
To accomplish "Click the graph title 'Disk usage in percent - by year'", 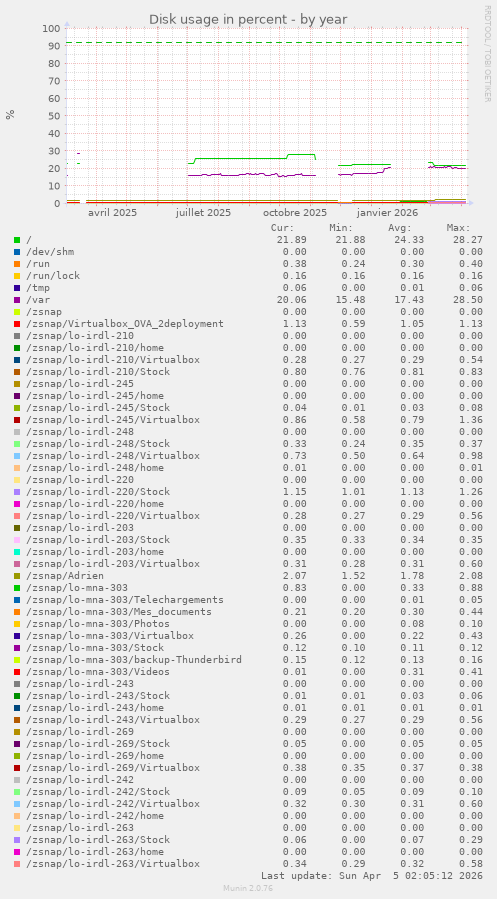I will [x=248, y=19].
